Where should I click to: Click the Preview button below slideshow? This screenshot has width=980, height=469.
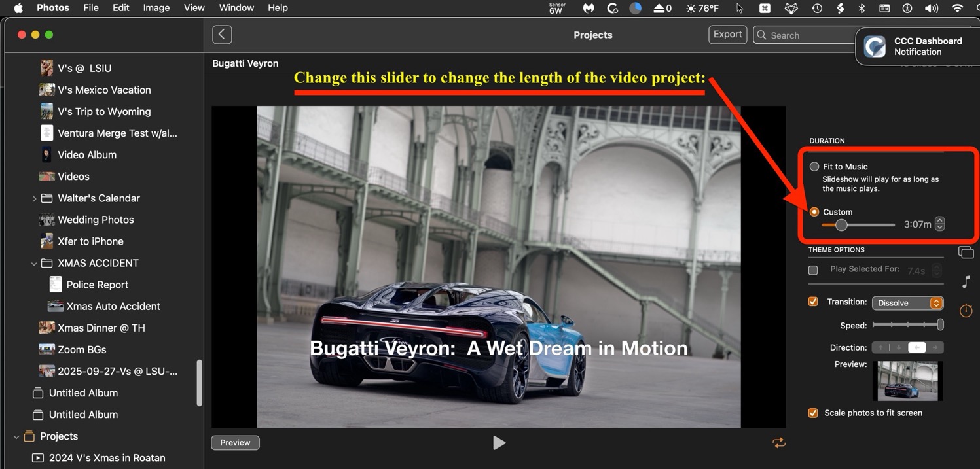235,443
